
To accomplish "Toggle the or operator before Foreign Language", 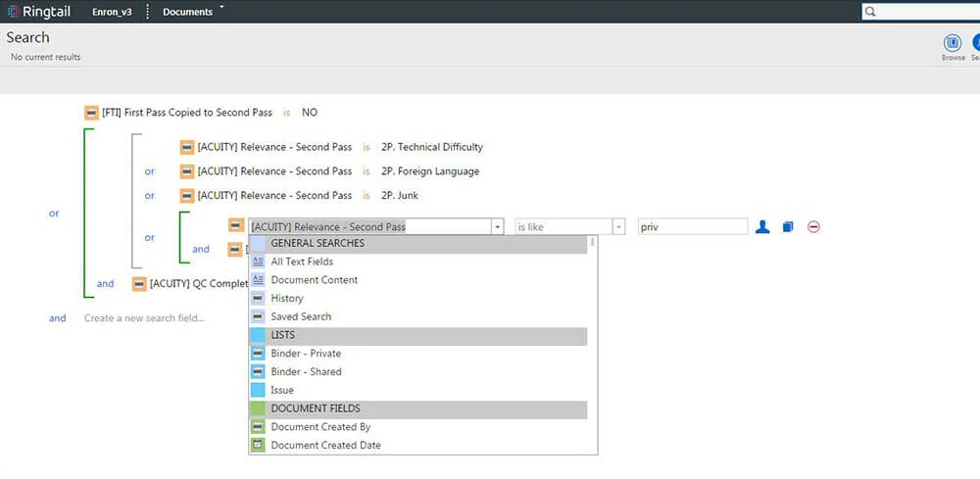I will click(149, 171).
